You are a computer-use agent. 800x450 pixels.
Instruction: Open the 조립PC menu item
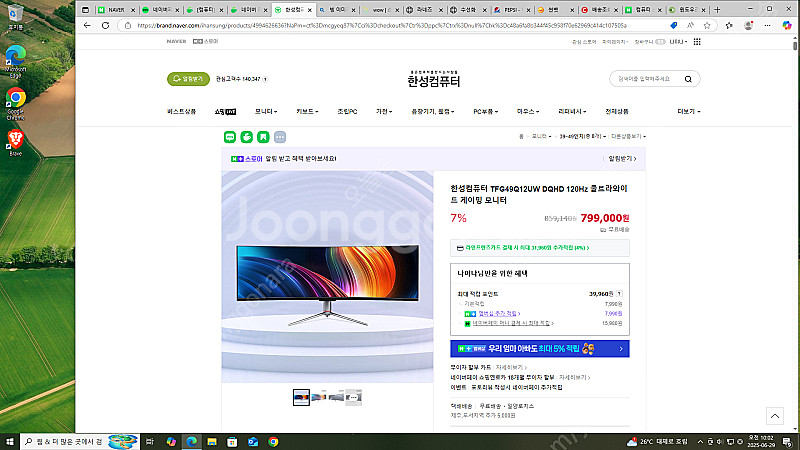coord(347,111)
